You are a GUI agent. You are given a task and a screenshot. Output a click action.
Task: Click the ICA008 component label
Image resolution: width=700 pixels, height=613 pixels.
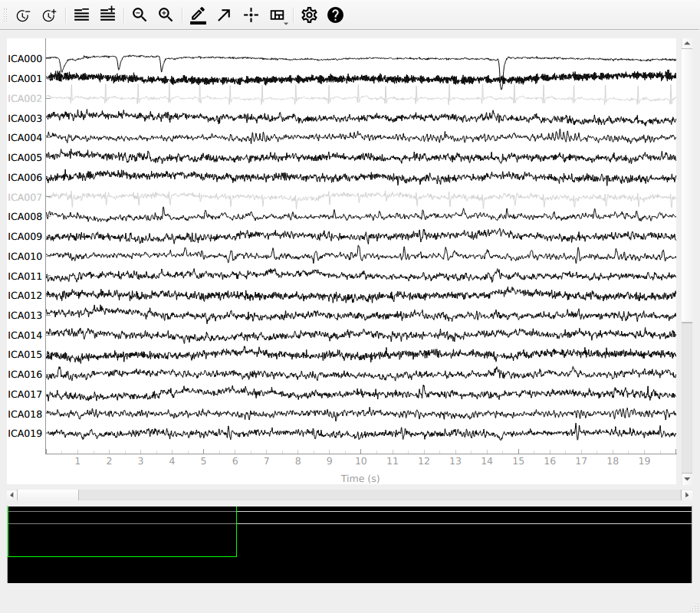point(25,216)
